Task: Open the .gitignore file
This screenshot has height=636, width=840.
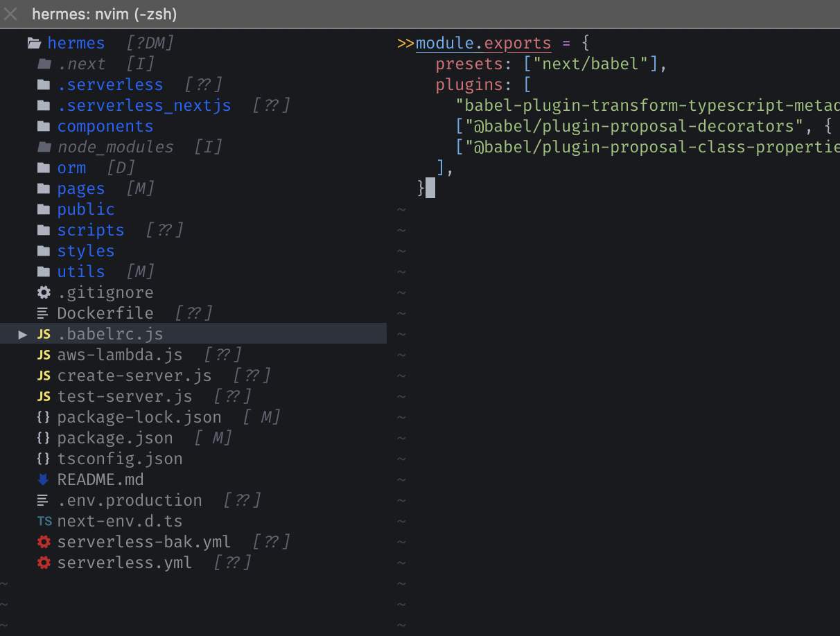Action: (105, 292)
